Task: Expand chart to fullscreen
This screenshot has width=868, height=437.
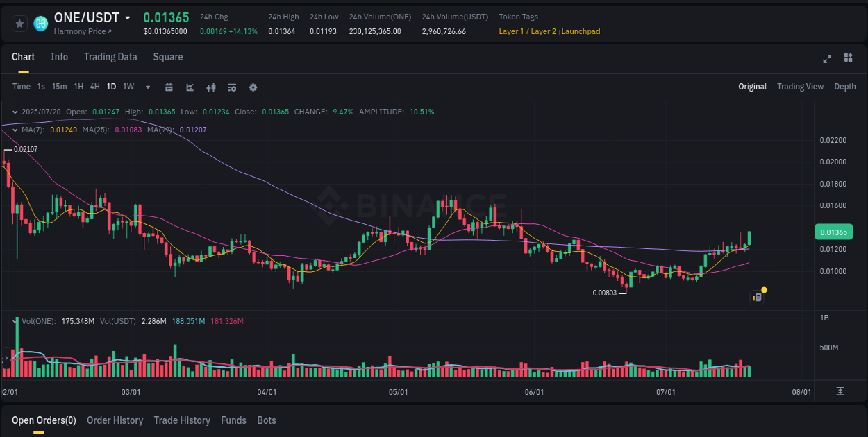Action: pos(826,59)
